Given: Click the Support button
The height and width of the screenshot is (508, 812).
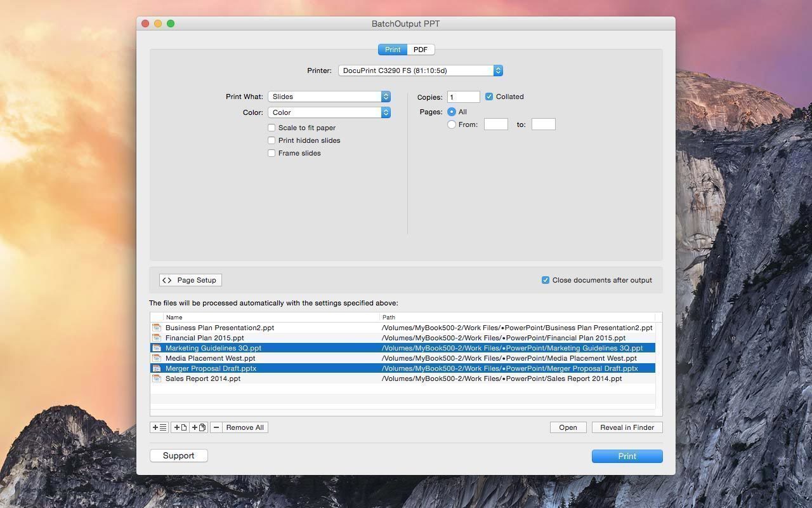Looking at the screenshot, I should (179, 455).
